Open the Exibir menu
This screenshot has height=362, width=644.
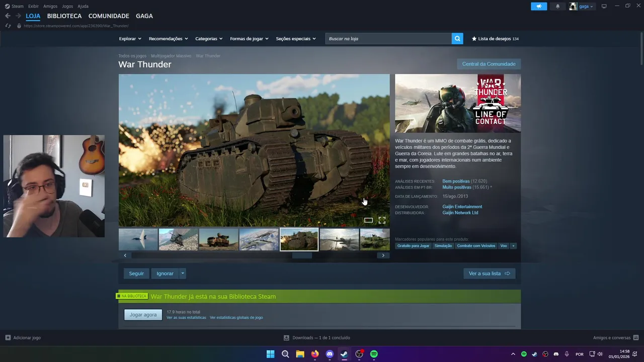coord(33,6)
